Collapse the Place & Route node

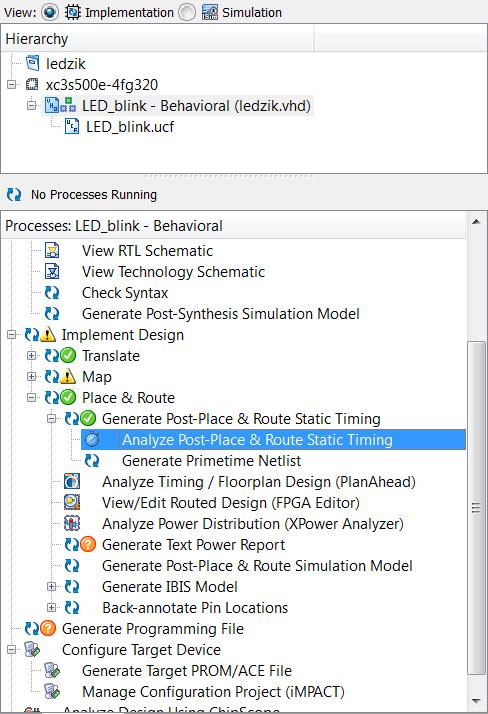[31, 398]
